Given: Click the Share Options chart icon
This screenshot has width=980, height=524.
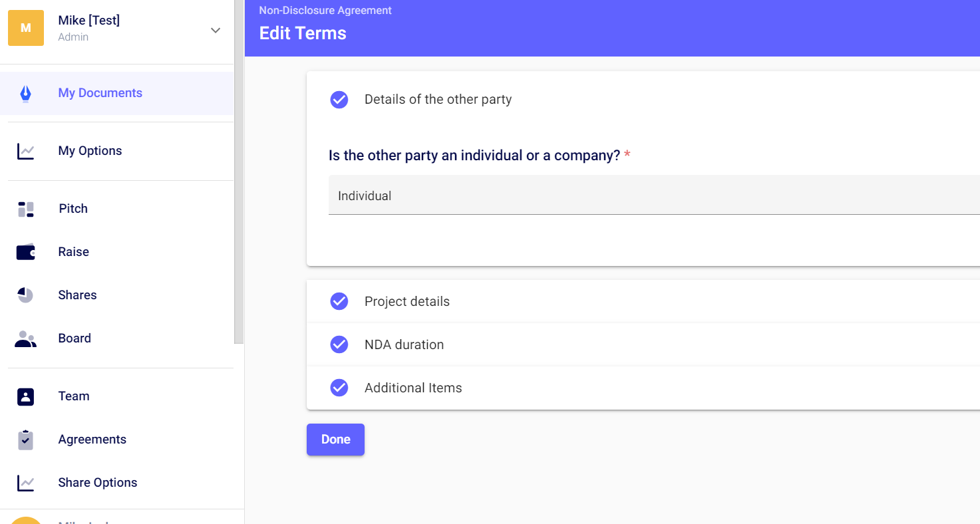Looking at the screenshot, I should tap(25, 483).
